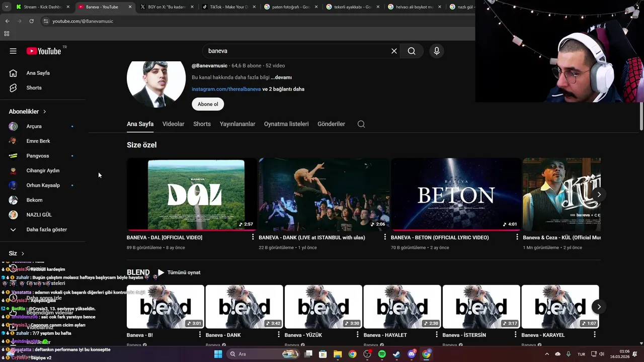The image size is (644, 362).
Task: Open the browser apps grid icon
Action: click(x=7, y=34)
